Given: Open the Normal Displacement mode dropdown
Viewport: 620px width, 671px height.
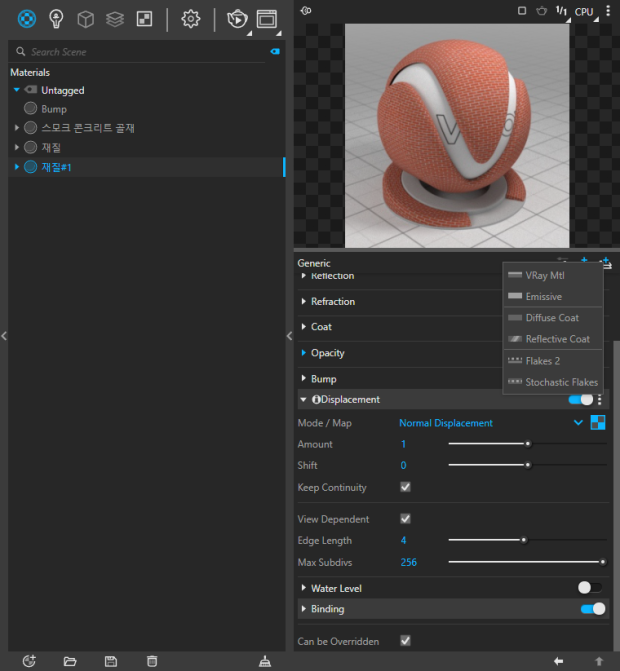Looking at the screenshot, I should click(x=578, y=423).
